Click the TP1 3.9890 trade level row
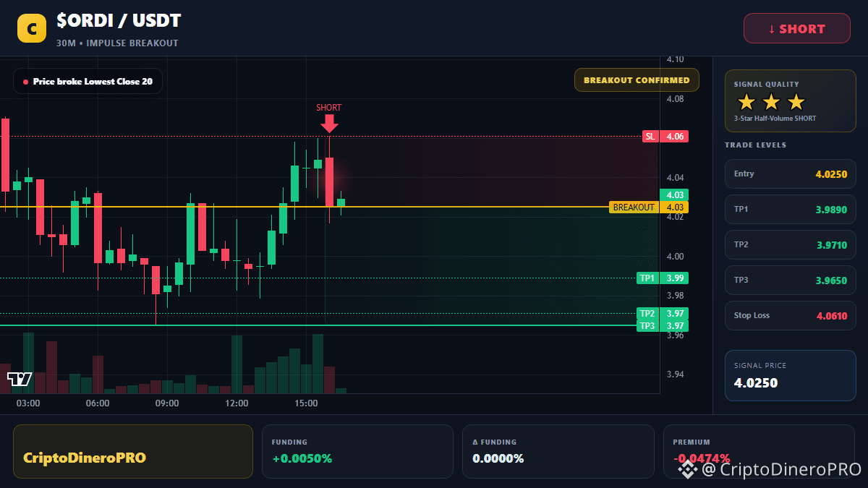The height and width of the screenshot is (488, 868). click(791, 209)
